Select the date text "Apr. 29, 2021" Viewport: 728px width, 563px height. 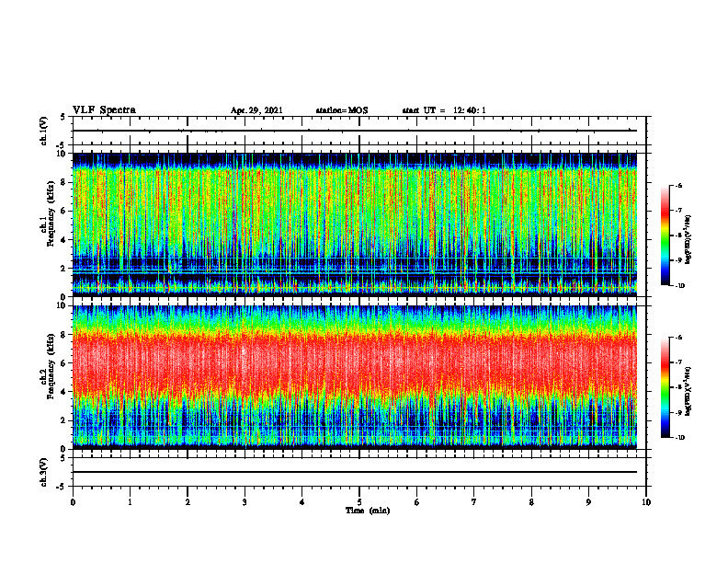(x=256, y=110)
